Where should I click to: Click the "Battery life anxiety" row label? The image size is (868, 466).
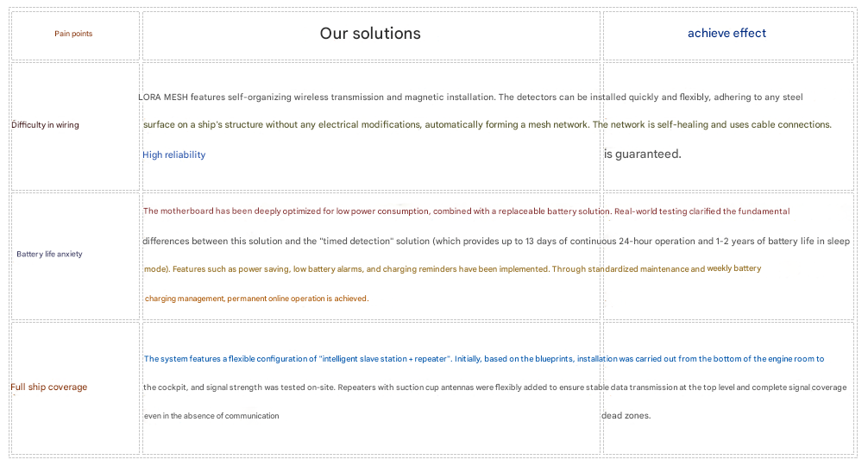[49, 255]
